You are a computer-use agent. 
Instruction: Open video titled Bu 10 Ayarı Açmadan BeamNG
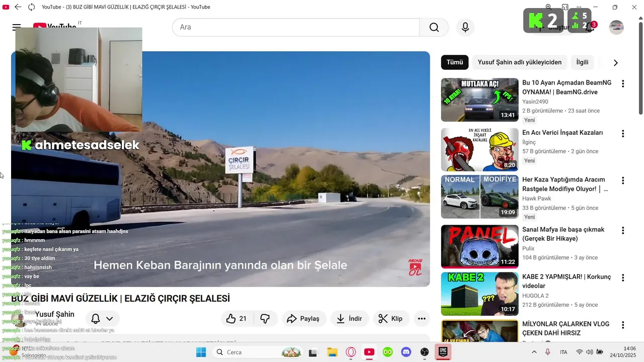567,87
